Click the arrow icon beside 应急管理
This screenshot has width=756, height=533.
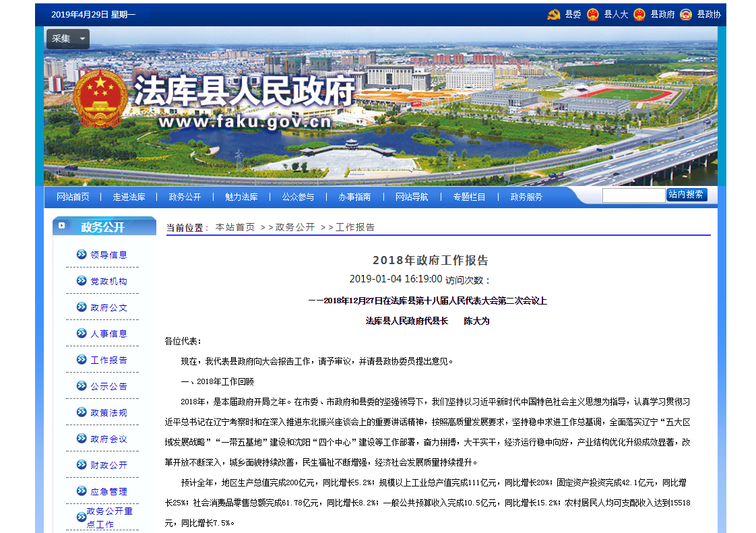pos(82,491)
